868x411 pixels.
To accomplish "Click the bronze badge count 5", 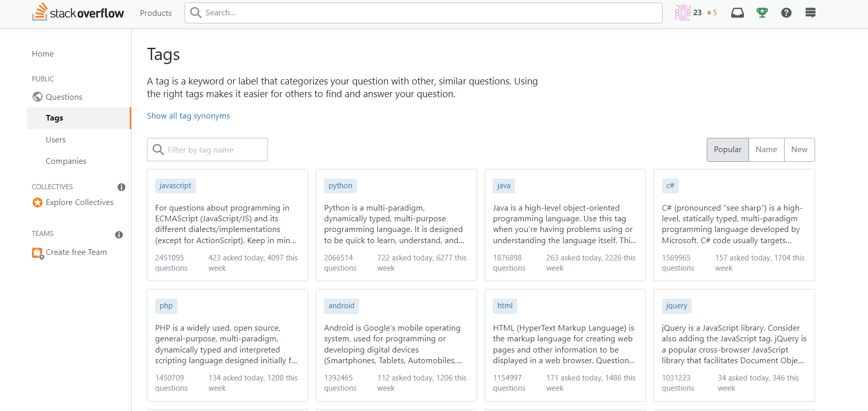I will pyautogui.click(x=712, y=13).
